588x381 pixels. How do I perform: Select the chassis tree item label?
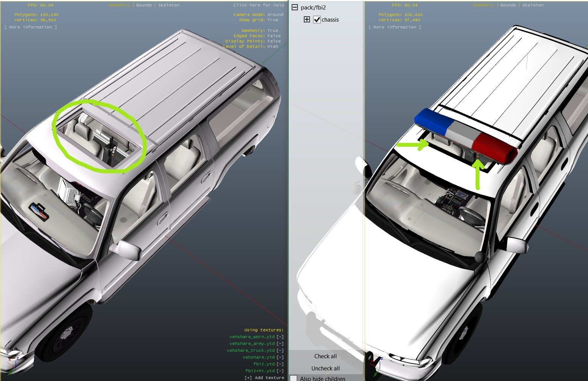coord(330,20)
